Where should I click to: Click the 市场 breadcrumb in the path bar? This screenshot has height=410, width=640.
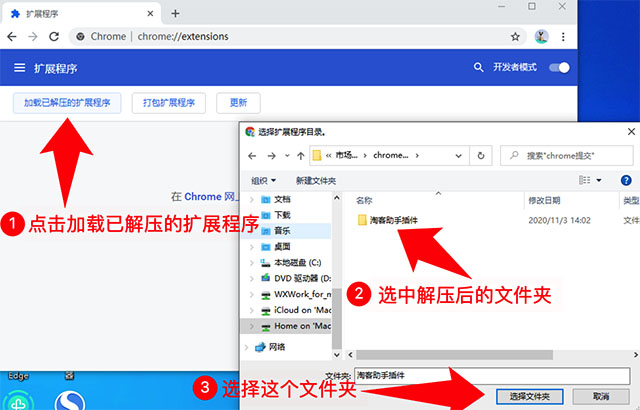click(x=346, y=155)
